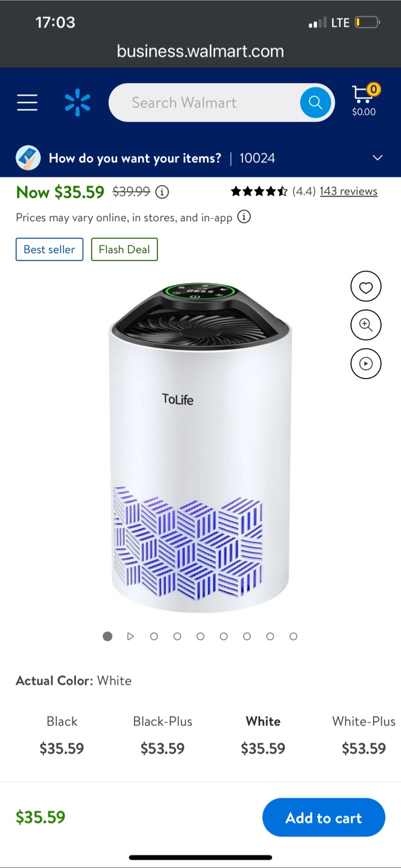Jump to the third product image dot
401x868 pixels.
pos(154,637)
